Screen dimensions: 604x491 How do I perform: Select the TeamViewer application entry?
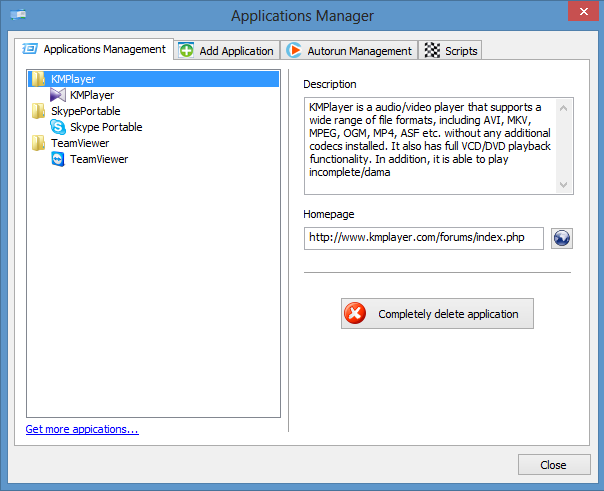click(x=99, y=159)
